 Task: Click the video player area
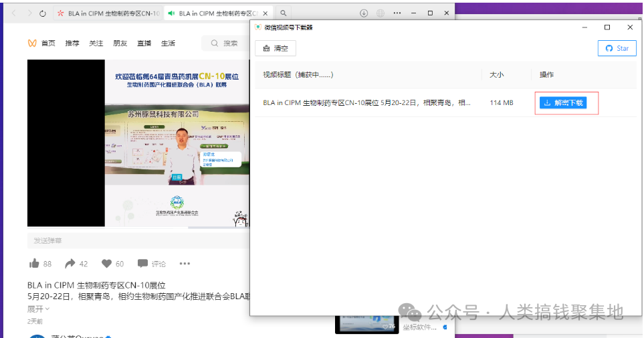[x=138, y=143]
